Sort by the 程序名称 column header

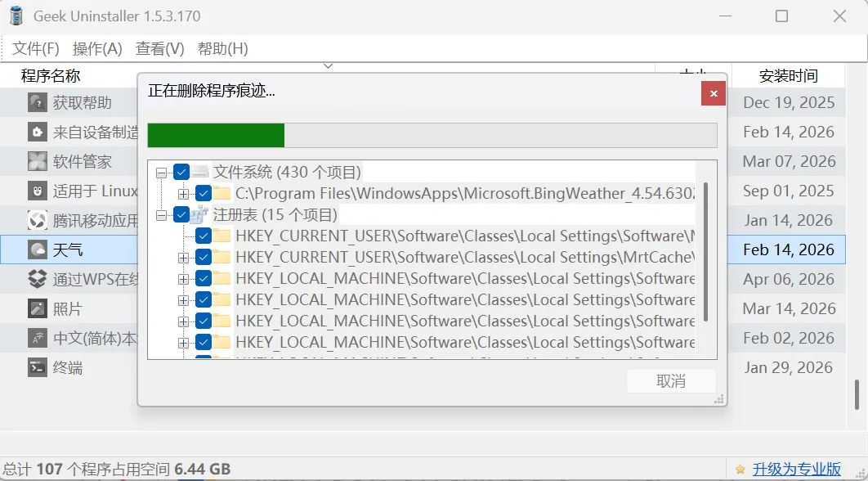[x=51, y=75]
